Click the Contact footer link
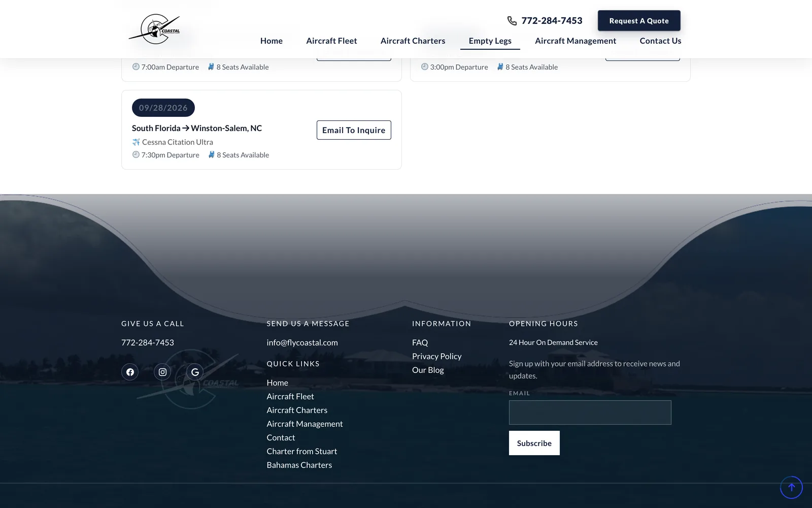Image resolution: width=812 pixels, height=508 pixels. (x=281, y=437)
